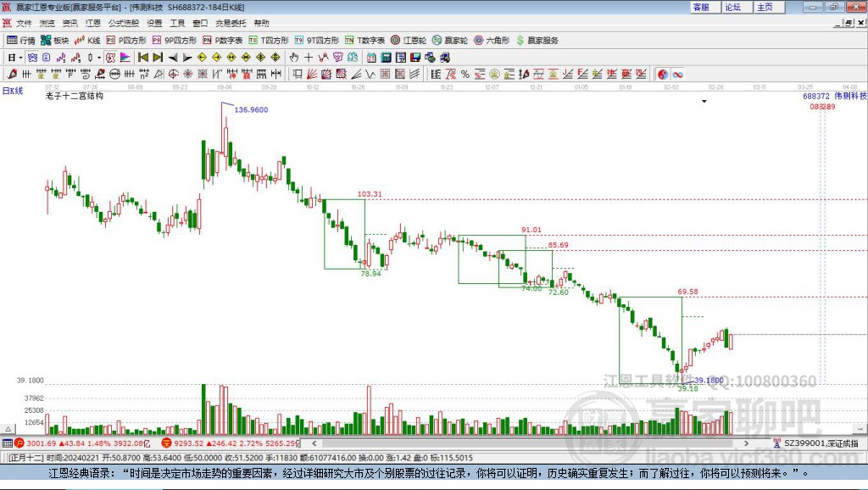Click the black left arrow icon
The height and width of the screenshot is (490, 868).
coord(173,58)
